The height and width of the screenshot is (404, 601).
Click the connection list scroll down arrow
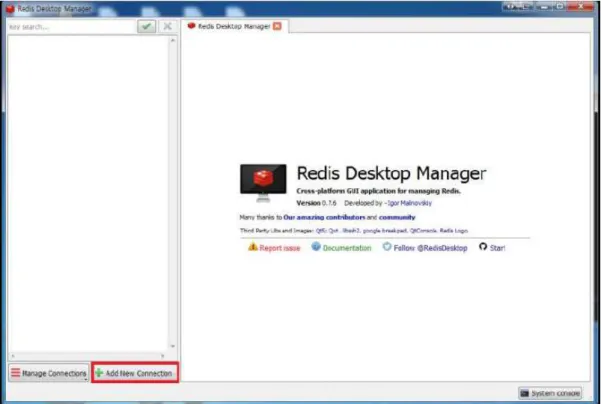click(x=173, y=346)
